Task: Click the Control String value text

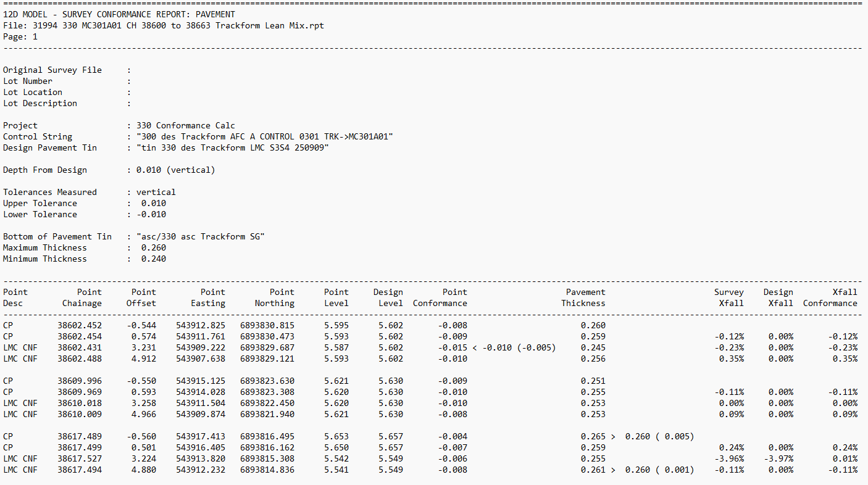Action: 264,136
